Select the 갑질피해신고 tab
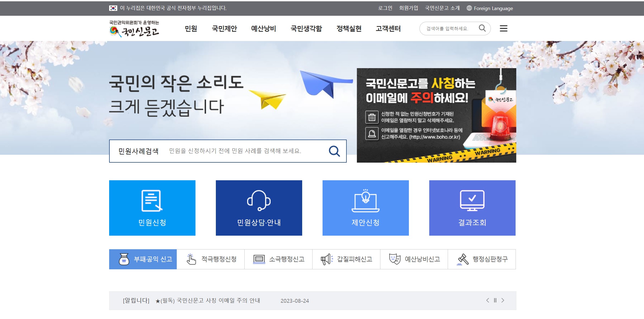Screen dimensions: 644x319 pyautogui.click(x=346, y=259)
